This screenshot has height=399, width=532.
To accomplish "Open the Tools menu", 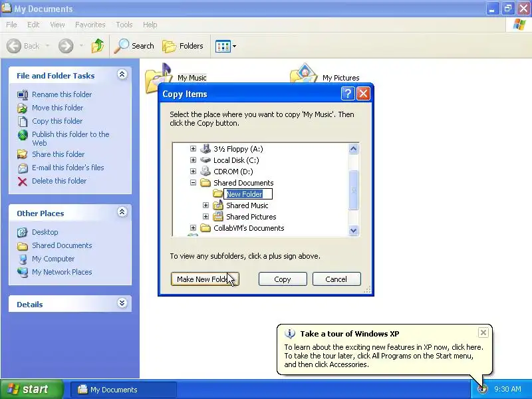I will coord(124,25).
